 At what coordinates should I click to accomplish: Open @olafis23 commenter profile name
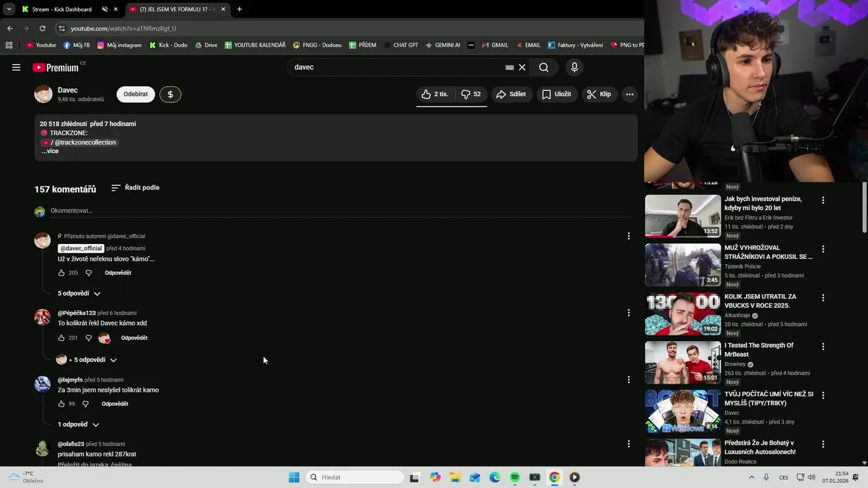coord(71,444)
